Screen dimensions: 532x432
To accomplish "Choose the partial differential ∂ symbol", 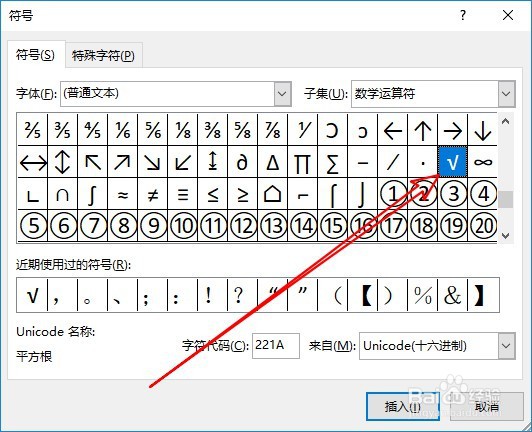I will coord(243,162).
